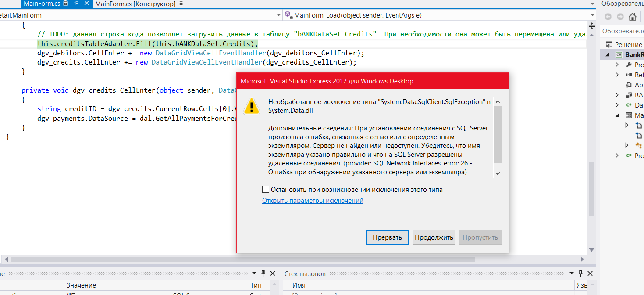Click the Прервать button
The width and height of the screenshot is (644, 295).
click(x=388, y=237)
